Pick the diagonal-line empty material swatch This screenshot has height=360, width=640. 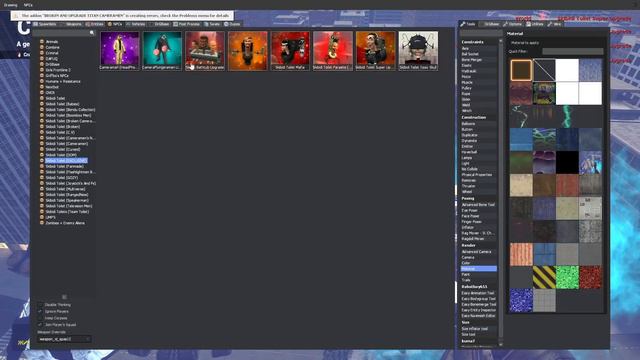(544, 70)
